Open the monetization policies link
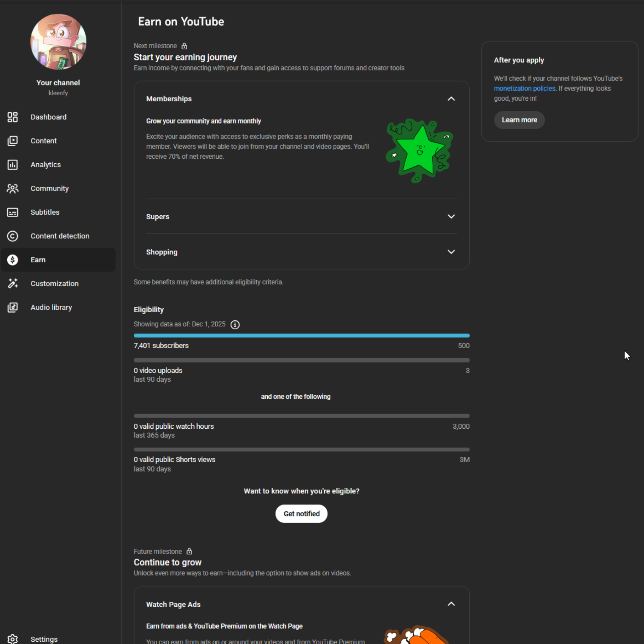The height and width of the screenshot is (644, 644). (524, 88)
